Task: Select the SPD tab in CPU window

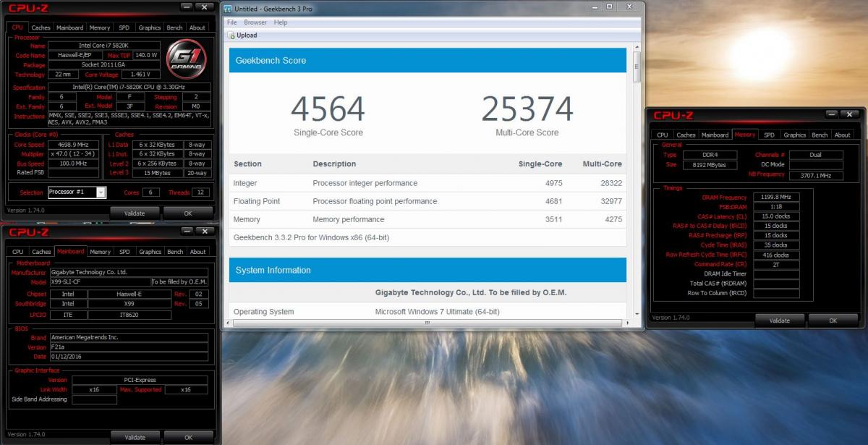Action: [x=124, y=27]
